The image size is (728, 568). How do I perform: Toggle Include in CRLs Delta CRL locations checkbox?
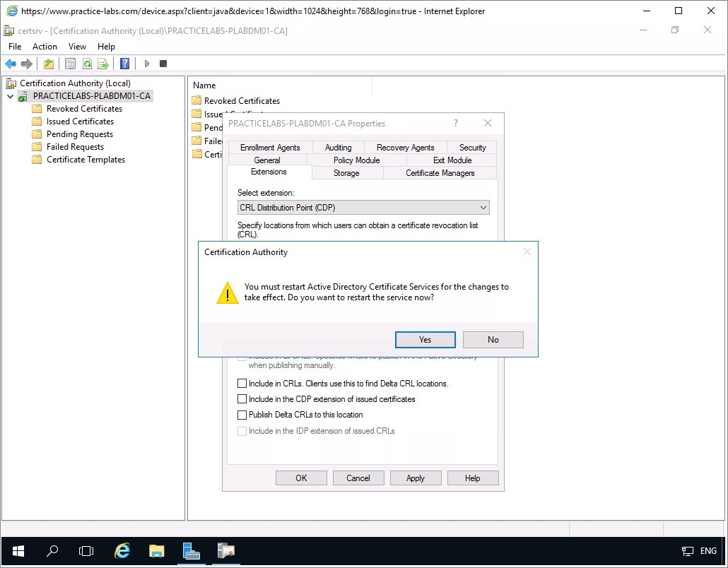(242, 384)
